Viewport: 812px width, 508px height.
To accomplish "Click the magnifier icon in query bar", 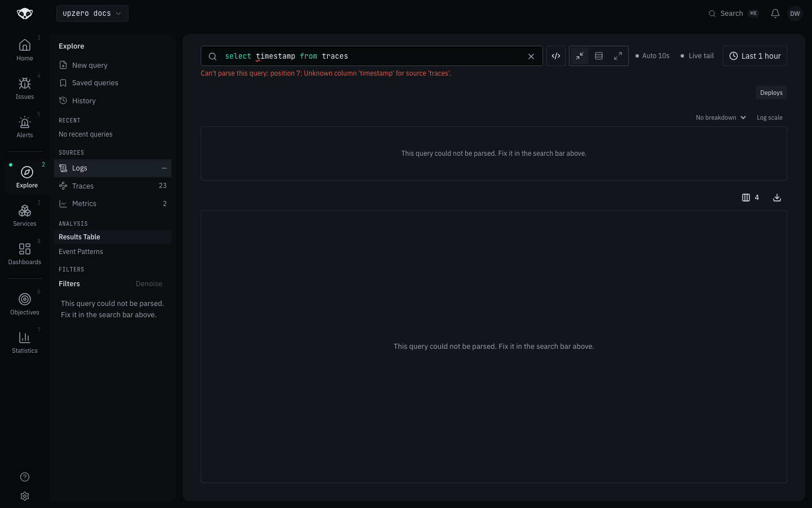I will 213,56.
